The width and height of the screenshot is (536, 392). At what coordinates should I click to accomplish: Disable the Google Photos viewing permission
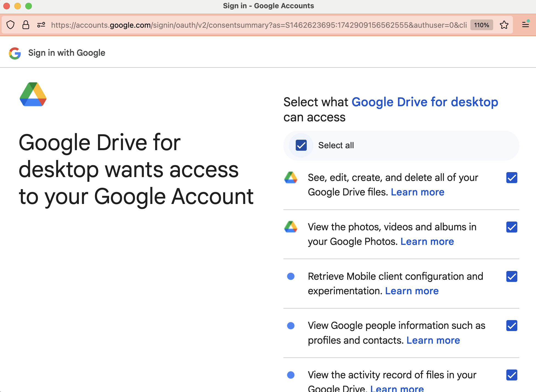(512, 227)
